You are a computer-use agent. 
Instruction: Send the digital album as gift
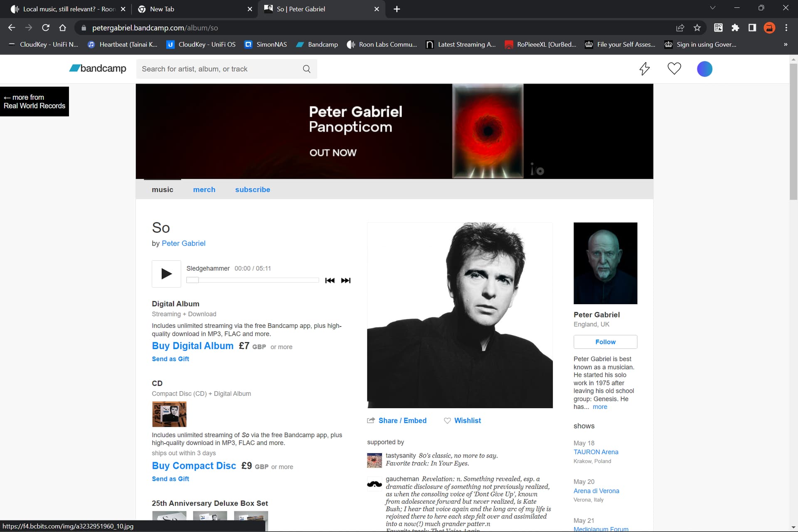[170, 359]
